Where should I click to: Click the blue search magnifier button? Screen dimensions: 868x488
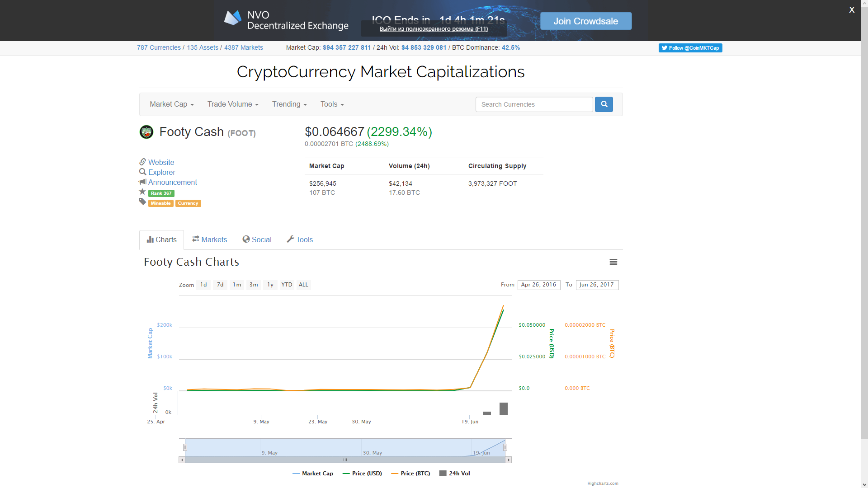604,104
